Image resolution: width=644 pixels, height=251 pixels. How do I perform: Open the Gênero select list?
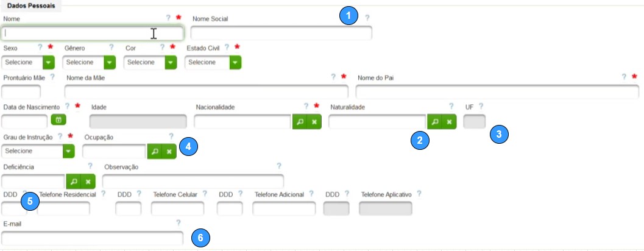[x=89, y=62]
